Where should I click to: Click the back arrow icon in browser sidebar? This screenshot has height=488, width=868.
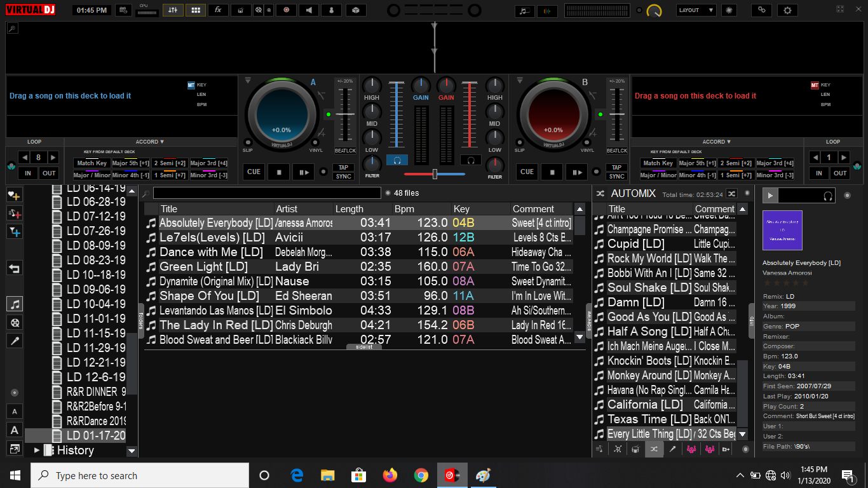15,268
